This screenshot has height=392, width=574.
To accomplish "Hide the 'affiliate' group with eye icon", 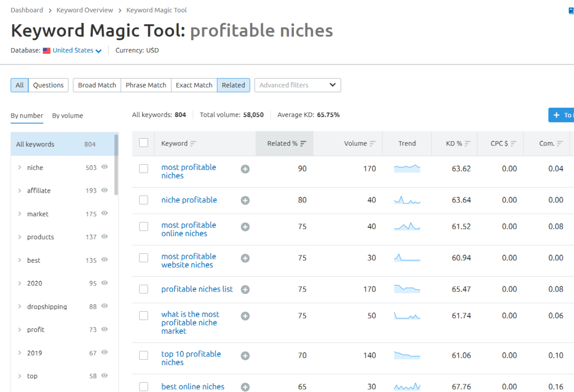I will (104, 190).
